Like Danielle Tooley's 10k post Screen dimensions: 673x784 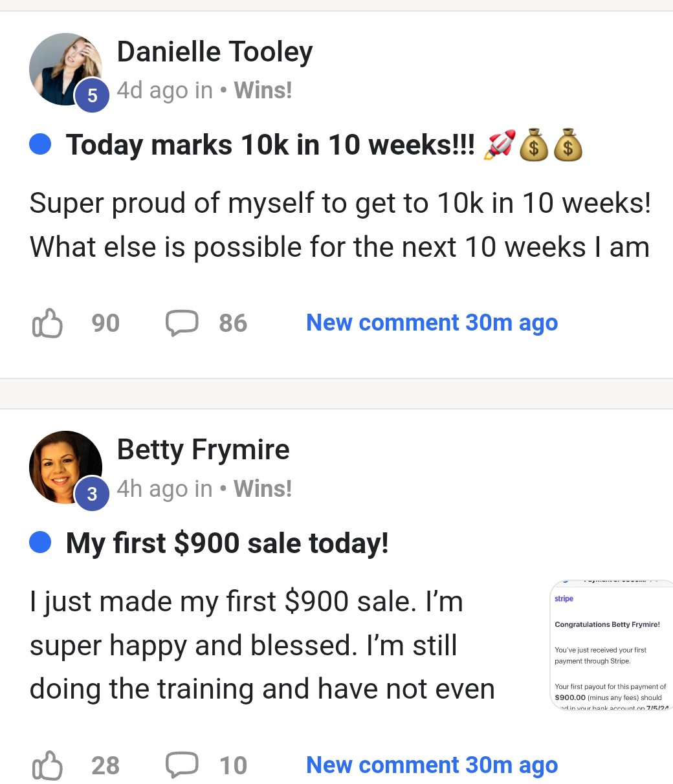pos(47,323)
